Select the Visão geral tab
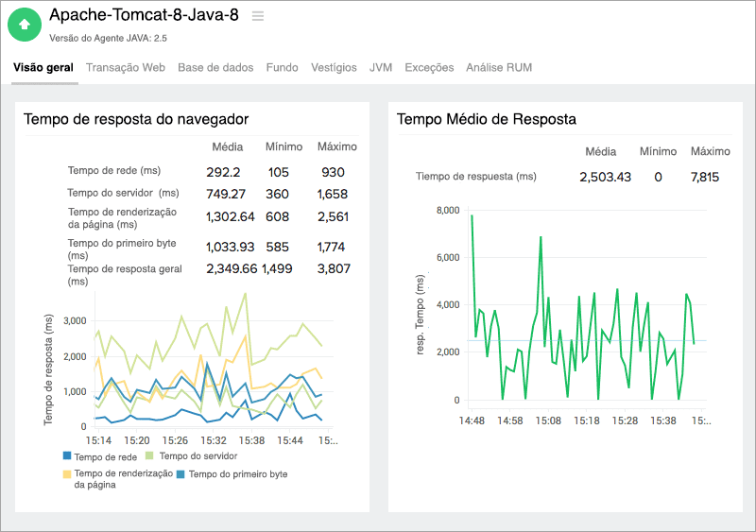 pyautogui.click(x=43, y=68)
